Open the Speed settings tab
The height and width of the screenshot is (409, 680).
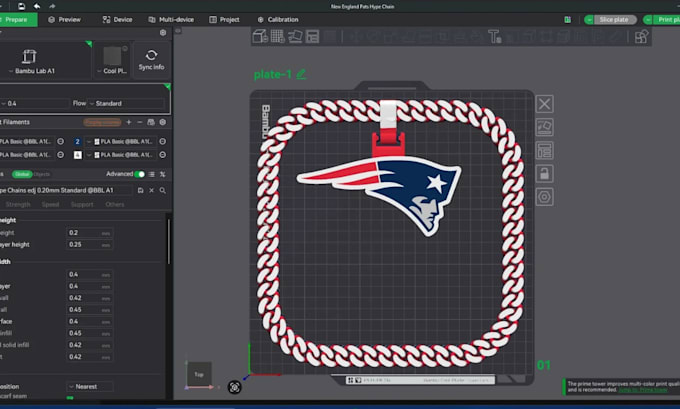50,204
